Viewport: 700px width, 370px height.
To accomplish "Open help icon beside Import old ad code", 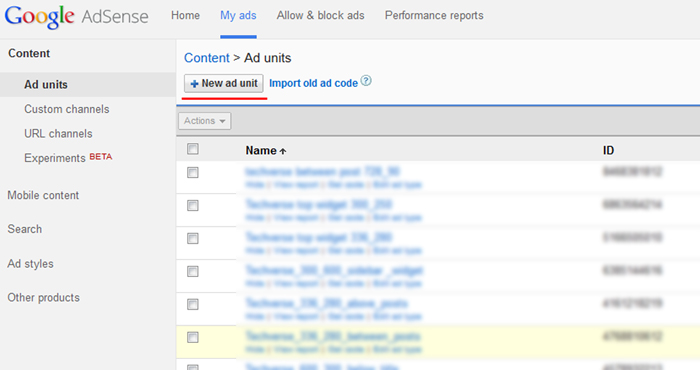I will tap(366, 81).
